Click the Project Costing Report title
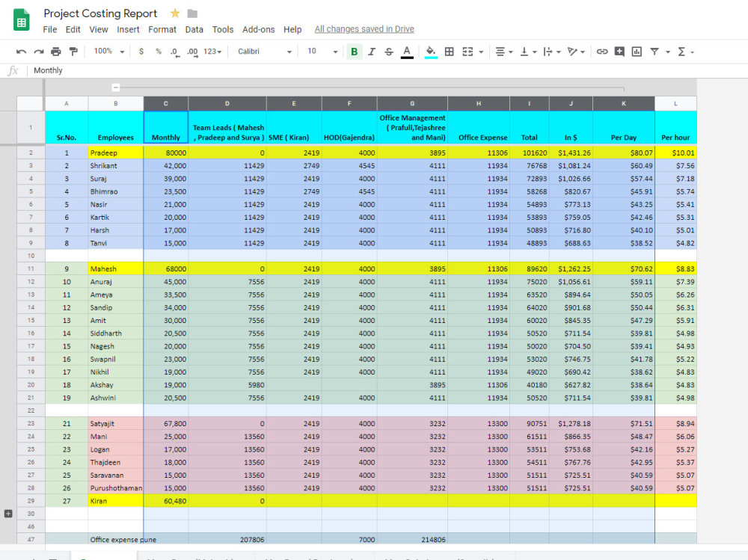Image resolution: width=748 pixels, height=560 pixels. [x=100, y=13]
